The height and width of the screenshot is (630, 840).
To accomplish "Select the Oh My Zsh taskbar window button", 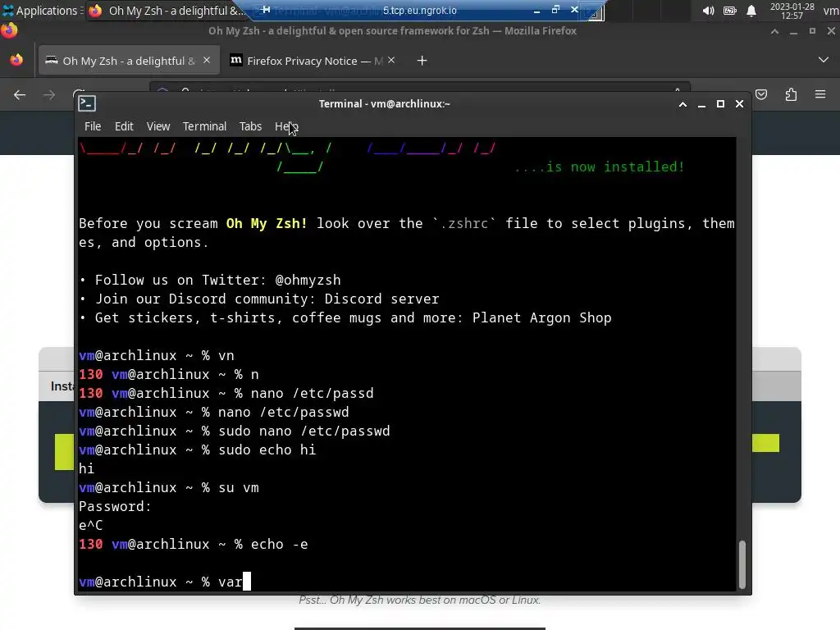I will pyautogui.click(x=166, y=10).
